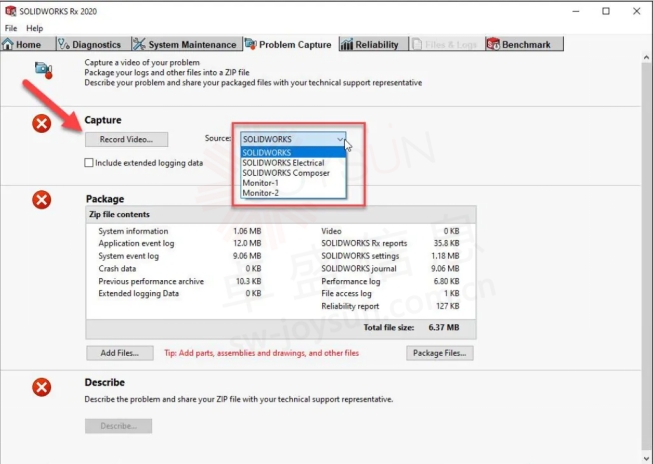Click 'Extended logging Data' entry
Viewport: 653px width, 464px height.
tap(138, 294)
